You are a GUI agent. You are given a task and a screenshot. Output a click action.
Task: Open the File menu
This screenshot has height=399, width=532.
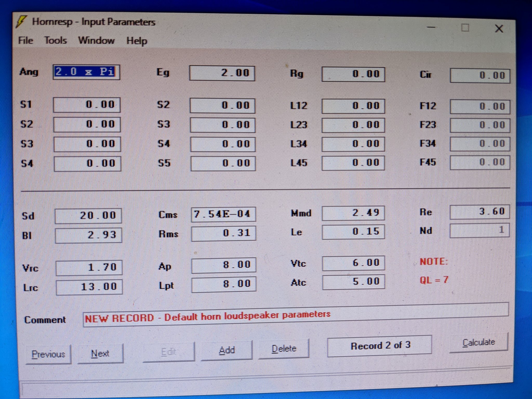point(25,41)
